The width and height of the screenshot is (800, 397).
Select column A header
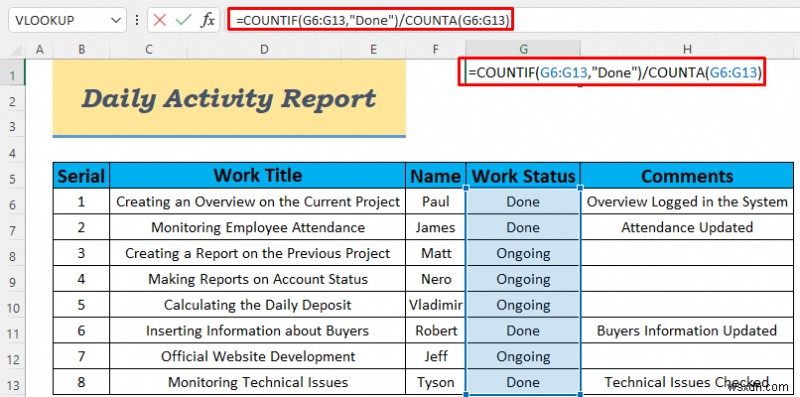pos(39,49)
